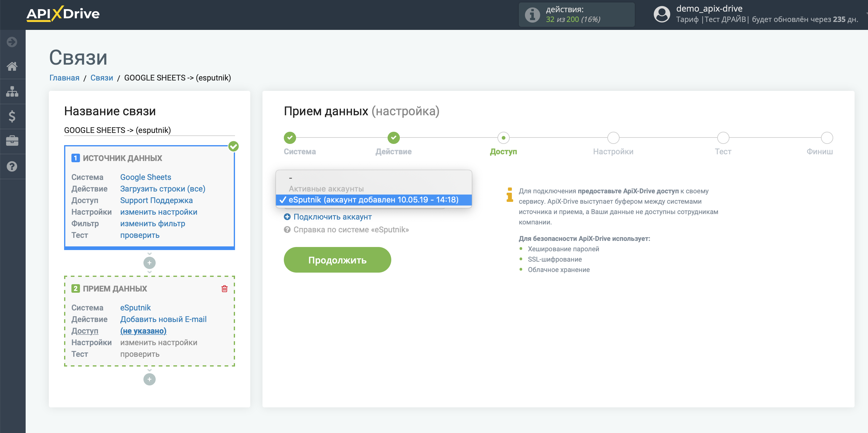868x433 pixels.
Task: Go to the Действие step circle
Action: 394,138
